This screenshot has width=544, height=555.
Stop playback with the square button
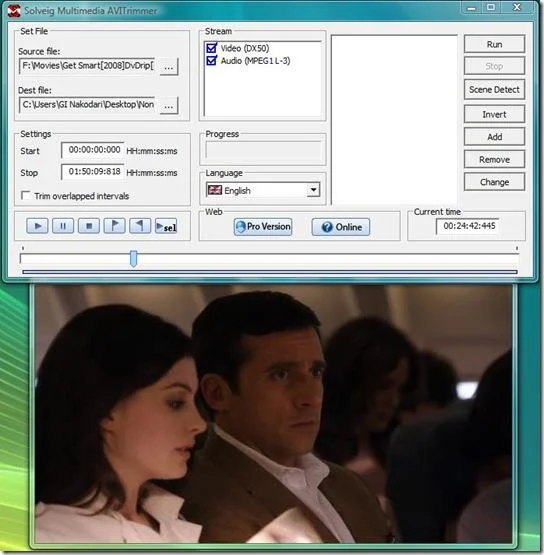[x=89, y=226]
